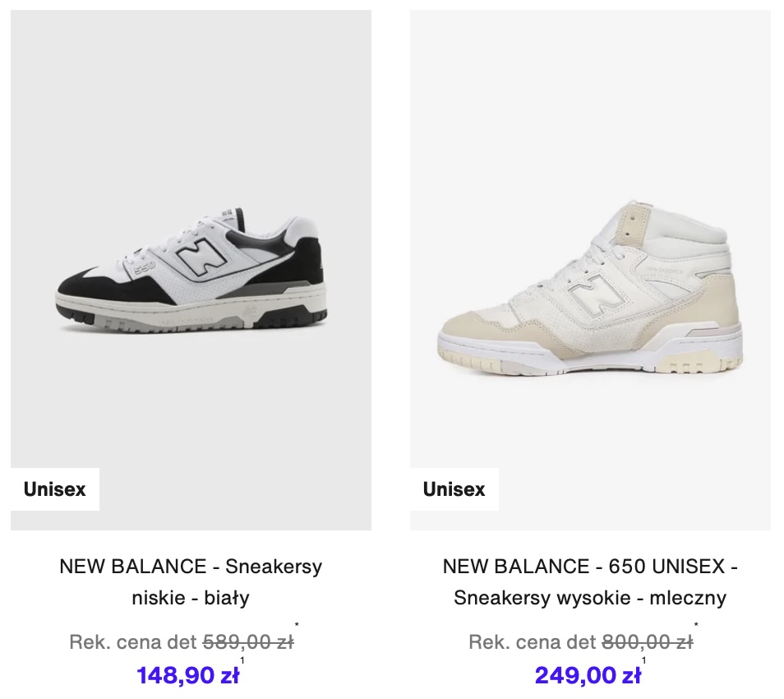
Task: Open NEW BALANCE Sneakersy niskie - biały link
Action: 191,582
